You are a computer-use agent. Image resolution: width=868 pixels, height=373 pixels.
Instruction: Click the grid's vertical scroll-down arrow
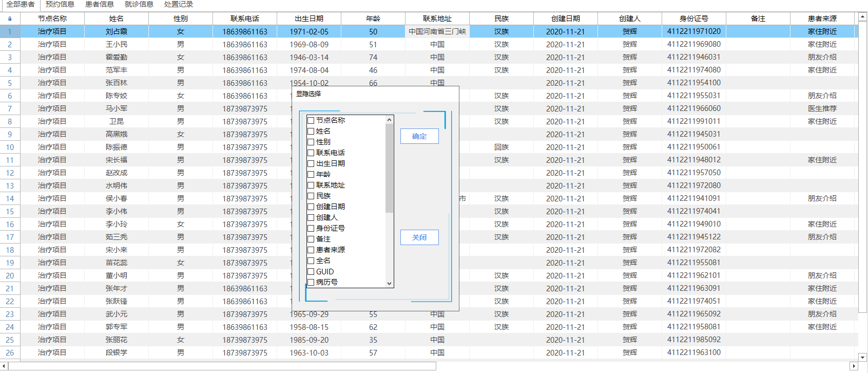pos(863,357)
